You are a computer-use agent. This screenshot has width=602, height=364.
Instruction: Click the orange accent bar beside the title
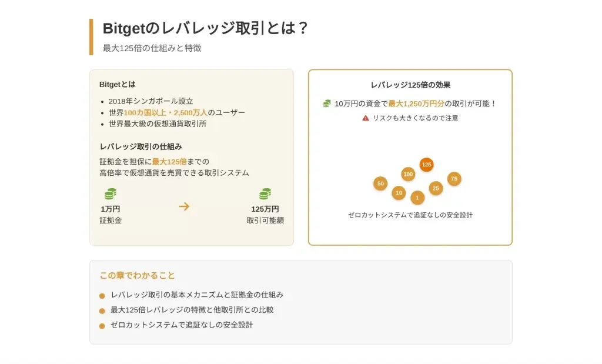pos(91,37)
